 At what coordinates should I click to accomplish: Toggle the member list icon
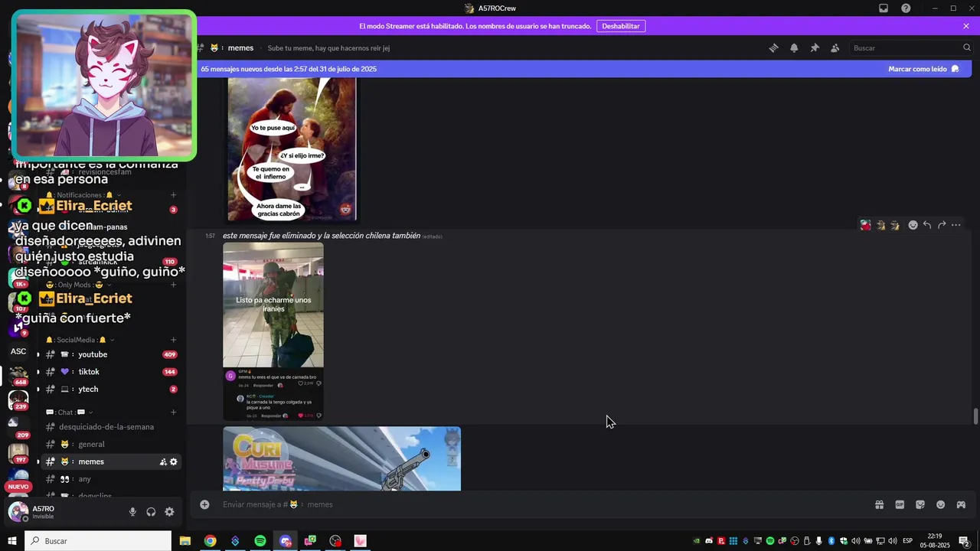click(x=835, y=47)
